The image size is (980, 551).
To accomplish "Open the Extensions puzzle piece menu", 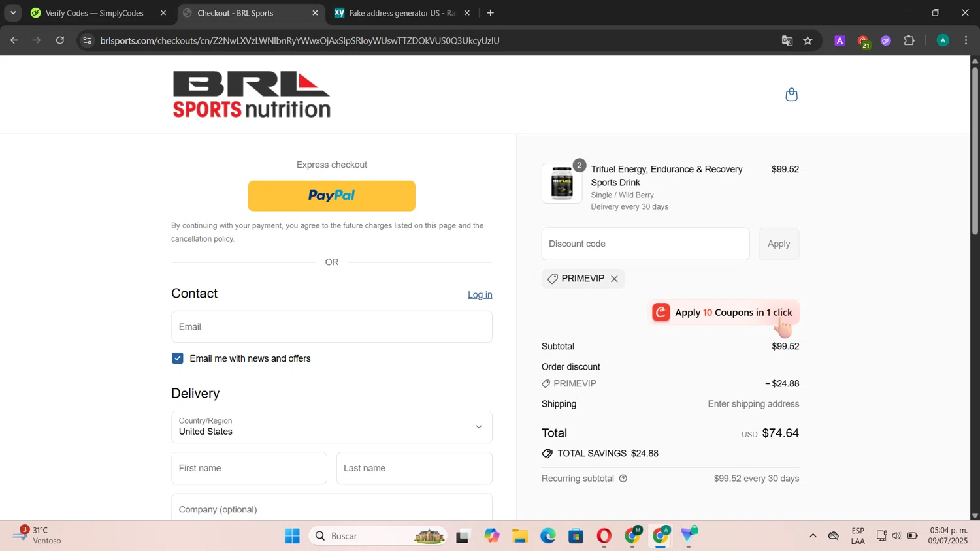I will click(x=909, y=40).
